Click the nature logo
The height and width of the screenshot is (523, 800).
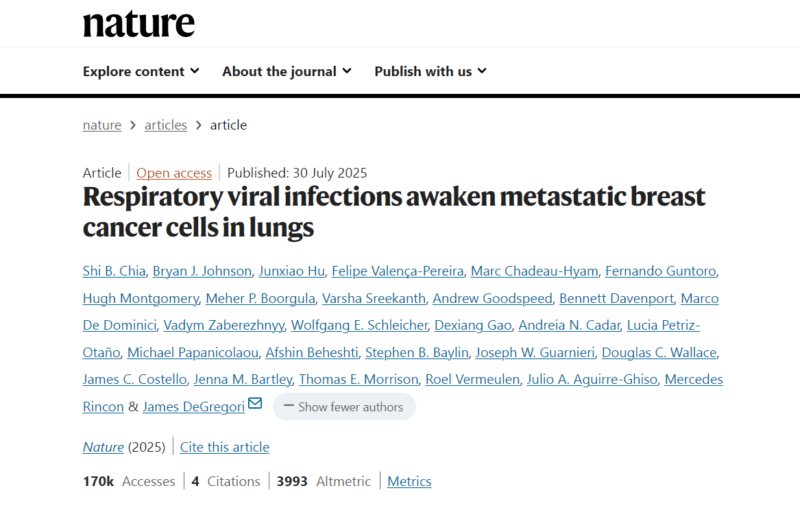click(139, 24)
